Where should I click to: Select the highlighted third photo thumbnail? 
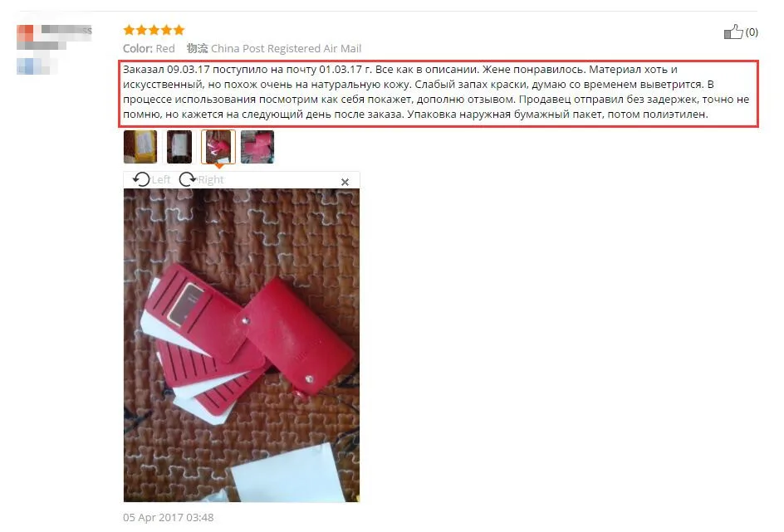[218, 147]
